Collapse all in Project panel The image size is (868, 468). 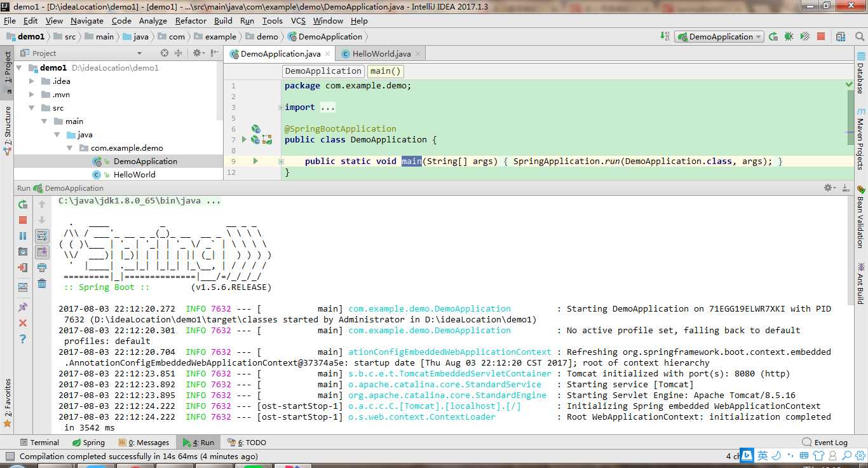pyautogui.click(x=179, y=53)
